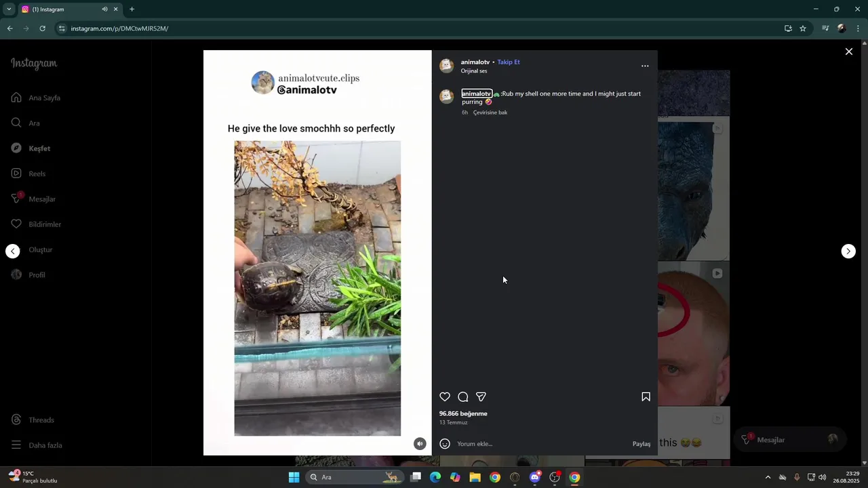868x488 pixels.
Task: Open animalotv avatar in post header
Action: coord(446,66)
